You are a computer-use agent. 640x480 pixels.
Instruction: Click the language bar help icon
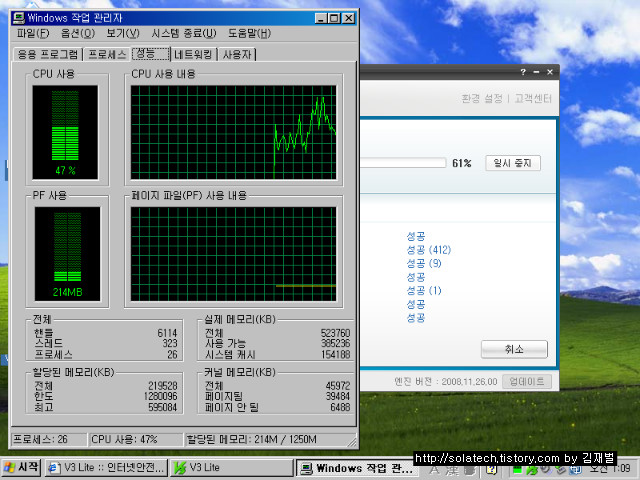point(492,470)
